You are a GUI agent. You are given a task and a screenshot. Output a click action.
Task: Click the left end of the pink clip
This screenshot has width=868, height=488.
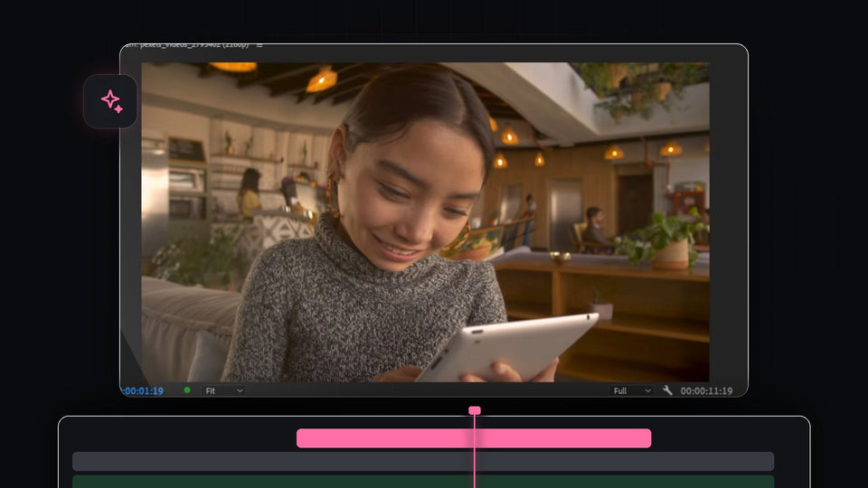(299, 438)
